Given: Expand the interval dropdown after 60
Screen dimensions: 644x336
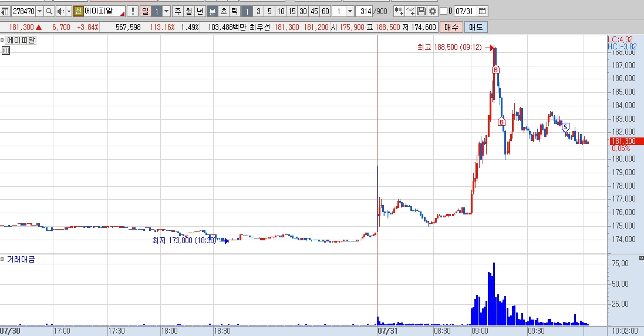Looking at the screenshot, I should [x=350, y=12].
